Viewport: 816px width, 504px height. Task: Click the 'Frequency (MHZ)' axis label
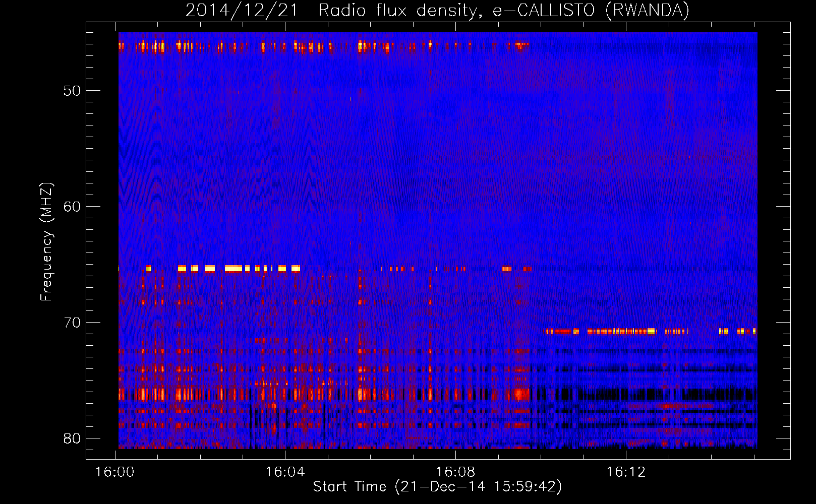46,242
